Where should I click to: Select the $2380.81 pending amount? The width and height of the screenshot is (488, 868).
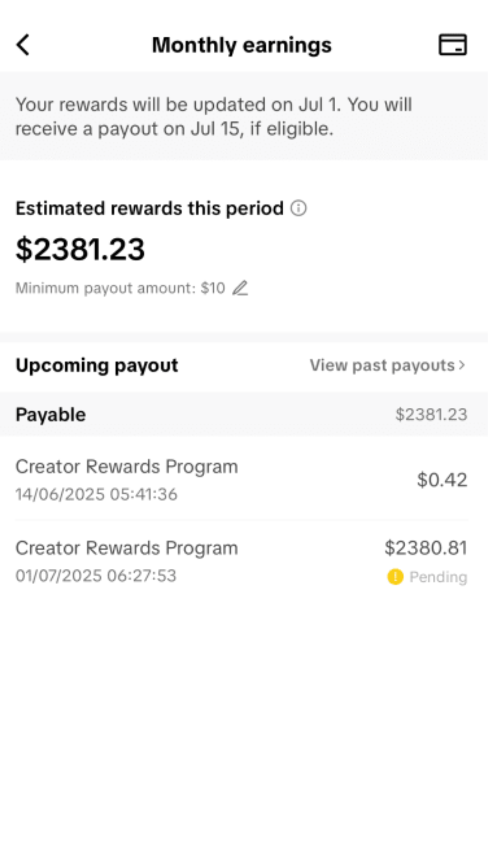coord(425,548)
